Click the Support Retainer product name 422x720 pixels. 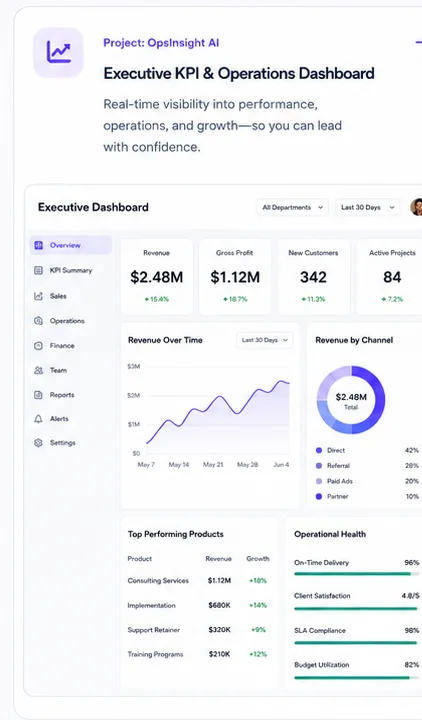click(x=153, y=630)
